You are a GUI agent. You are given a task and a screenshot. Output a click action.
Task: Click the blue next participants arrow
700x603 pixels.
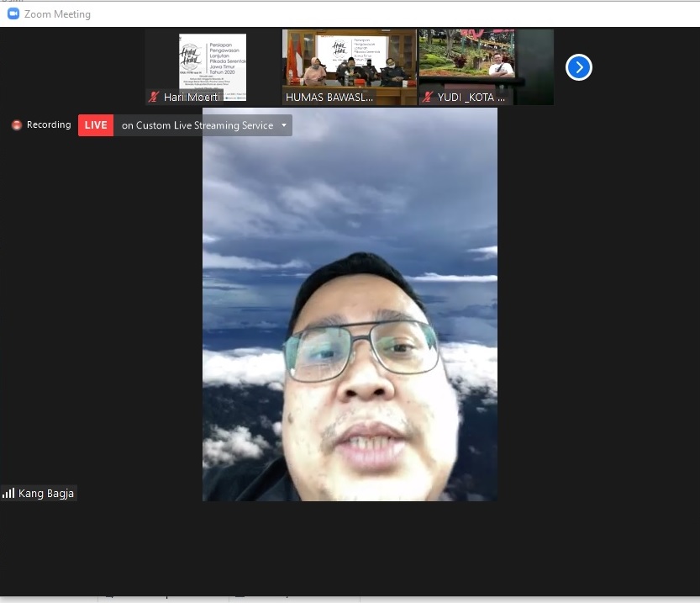(x=578, y=67)
